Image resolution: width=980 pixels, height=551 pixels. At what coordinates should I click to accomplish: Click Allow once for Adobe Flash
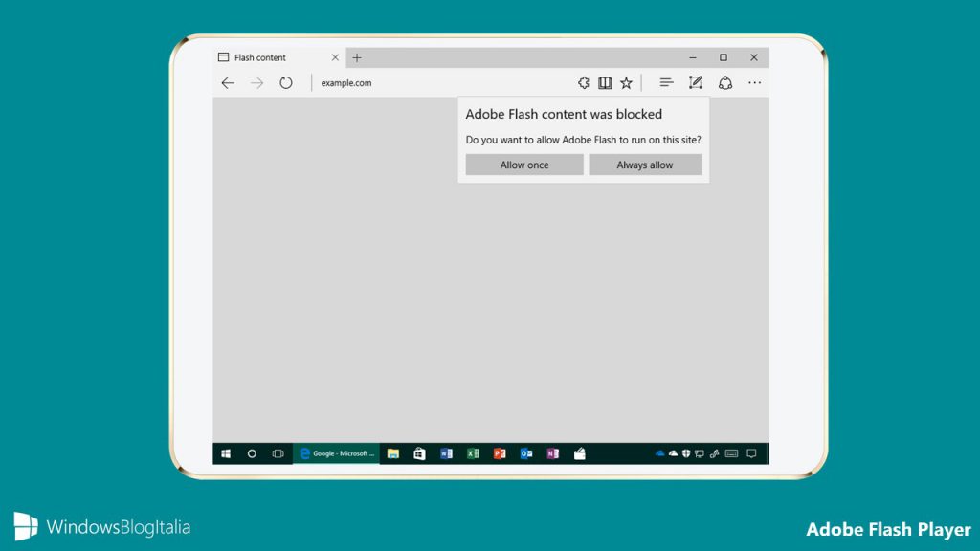pos(523,164)
